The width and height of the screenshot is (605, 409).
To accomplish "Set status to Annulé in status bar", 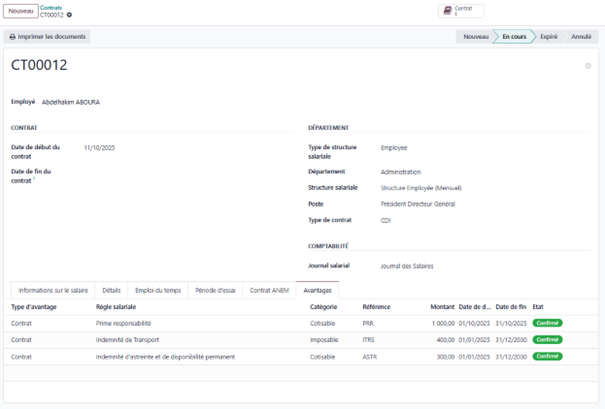I will [581, 36].
